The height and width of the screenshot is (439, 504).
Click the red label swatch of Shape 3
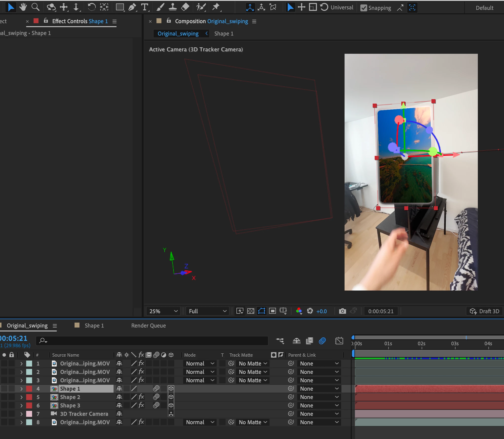tap(29, 405)
